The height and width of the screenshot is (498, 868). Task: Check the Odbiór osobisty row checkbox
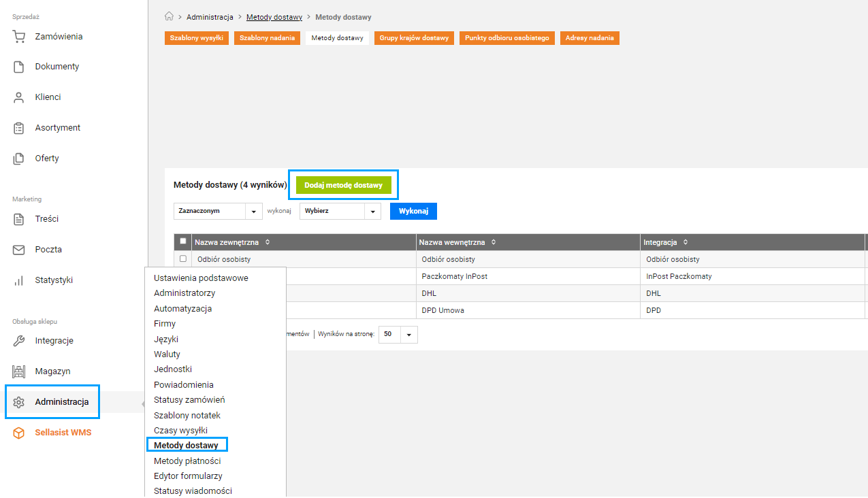click(x=182, y=259)
